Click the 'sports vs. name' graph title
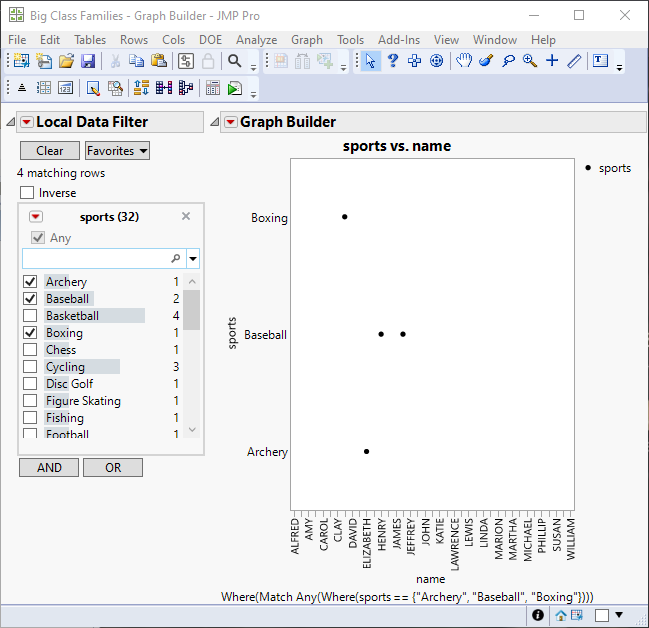Viewport: 649px width, 628px height. point(397,146)
